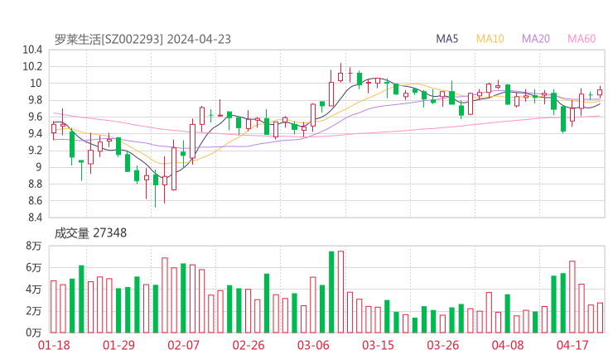Click the tallest red volume bar near 03-06

[x=340, y=292]
